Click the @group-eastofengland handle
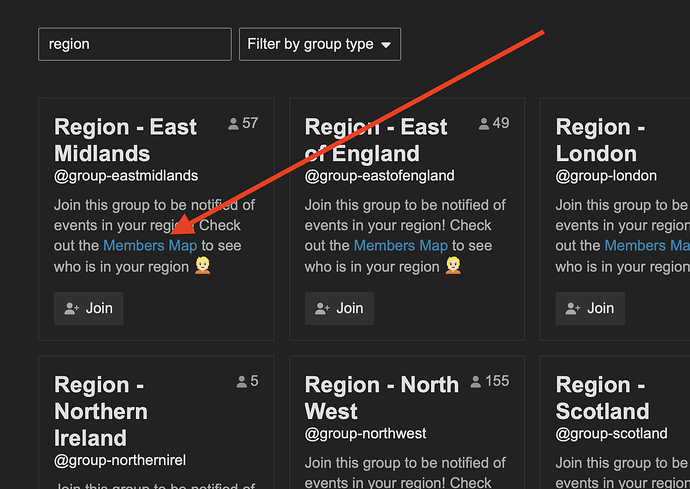 (379, 176)
